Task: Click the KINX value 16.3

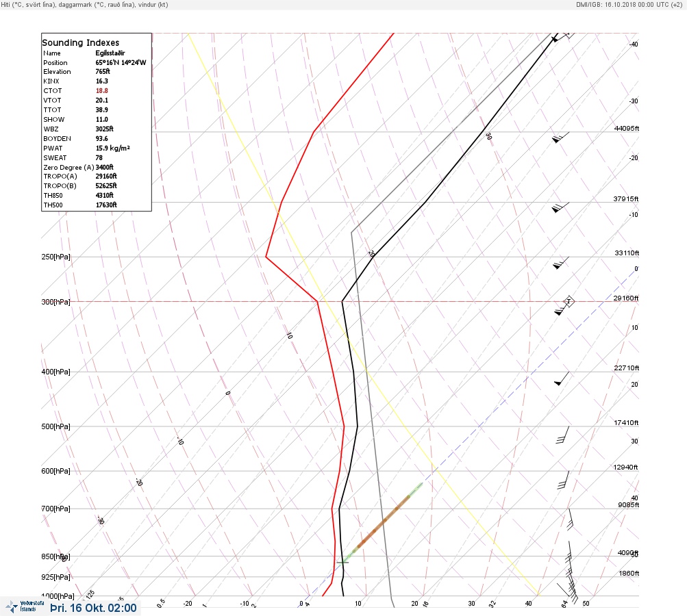Action: [101, 81]
